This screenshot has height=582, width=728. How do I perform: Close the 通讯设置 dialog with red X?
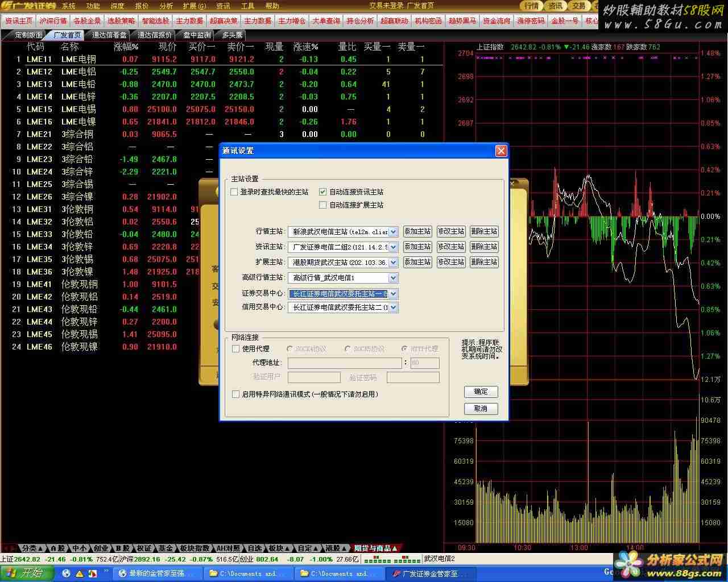[x=501, y=151]
